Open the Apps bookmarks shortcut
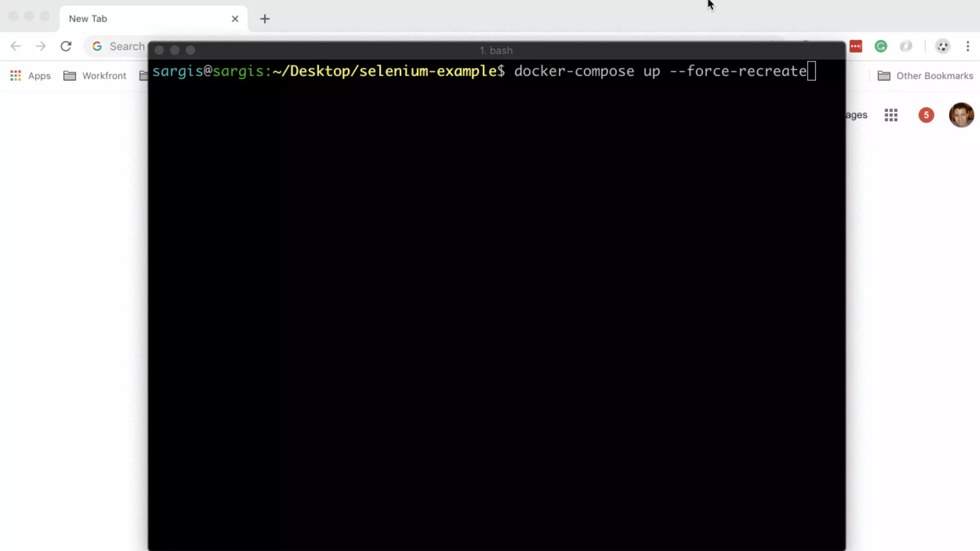Viewport: 980px width, 551px height. [31, 76]
